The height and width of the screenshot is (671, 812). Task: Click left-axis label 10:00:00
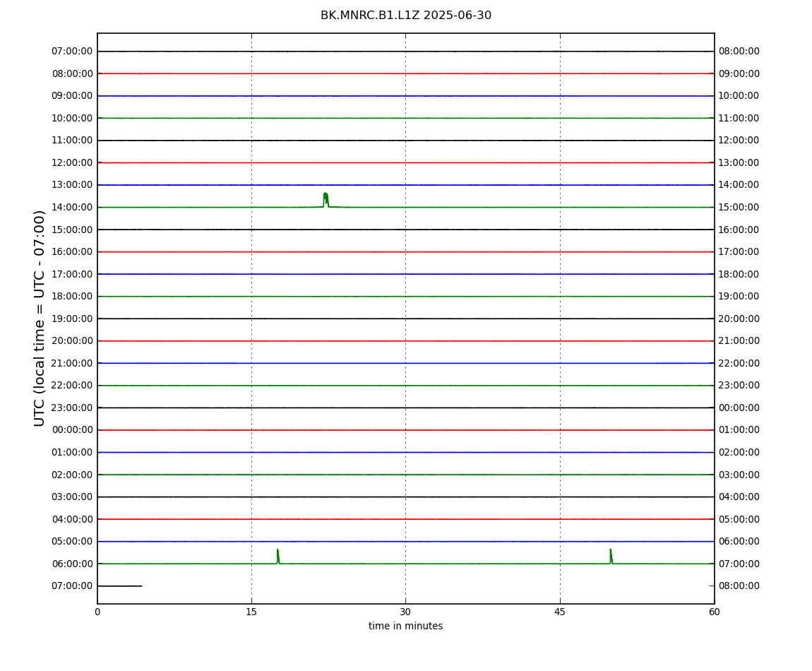pyautogui.click(x=72, y=118)
